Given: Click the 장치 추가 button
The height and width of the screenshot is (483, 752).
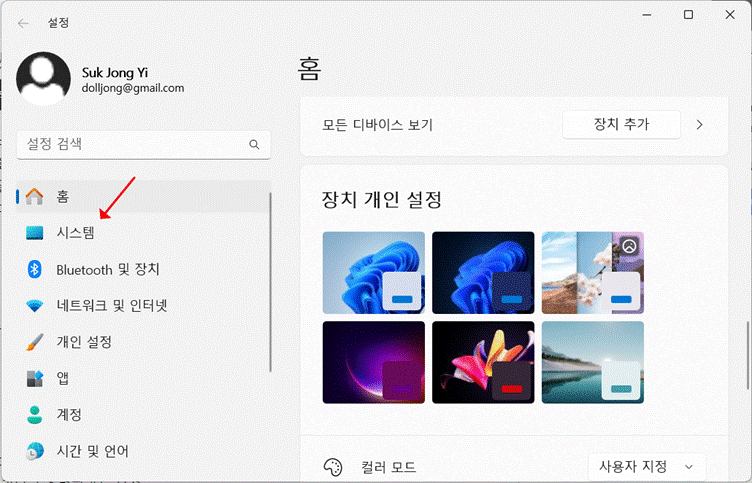Looking at the screenshot, I should [x=622, y=125].
